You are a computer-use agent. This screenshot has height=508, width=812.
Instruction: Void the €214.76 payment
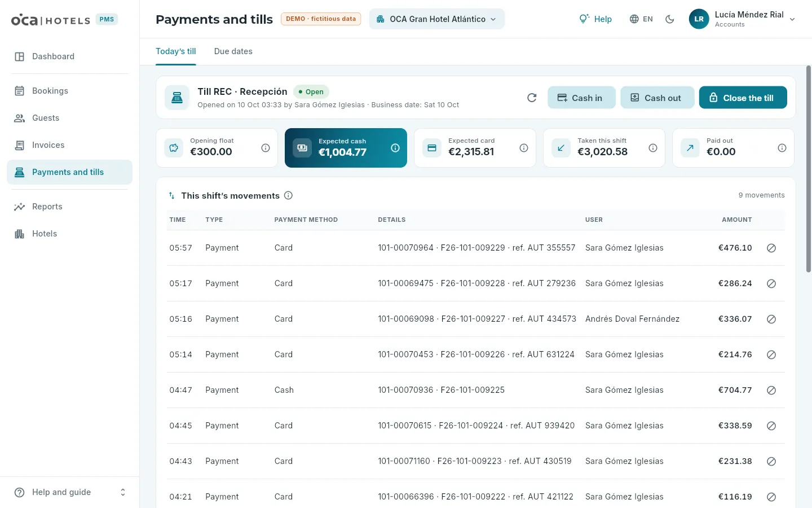pyautogui.click(x=771, y=354)
